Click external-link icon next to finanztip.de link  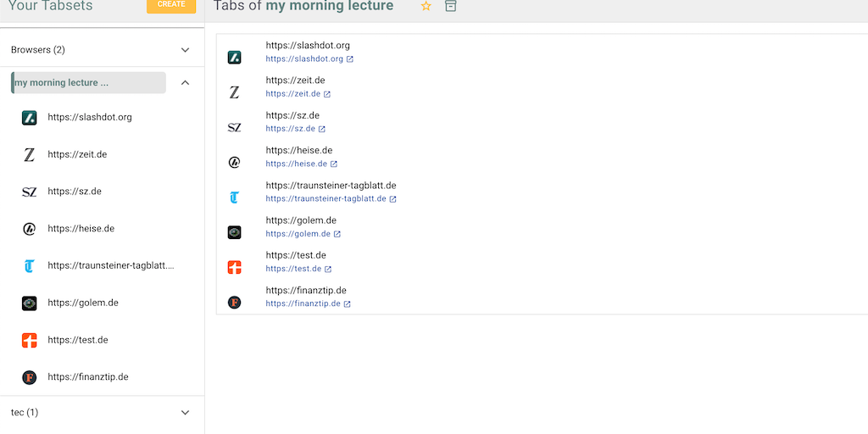click(348, 303)
